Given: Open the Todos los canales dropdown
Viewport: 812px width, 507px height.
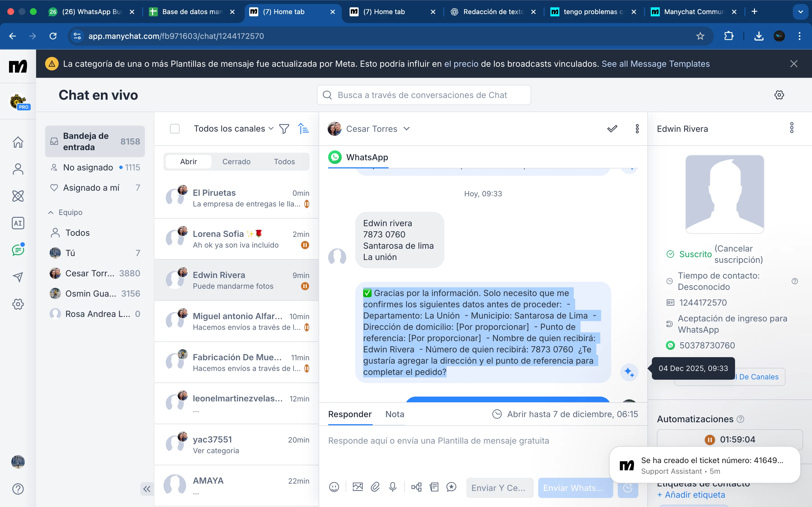Looking at the screenshot, I should click(233, 129).
